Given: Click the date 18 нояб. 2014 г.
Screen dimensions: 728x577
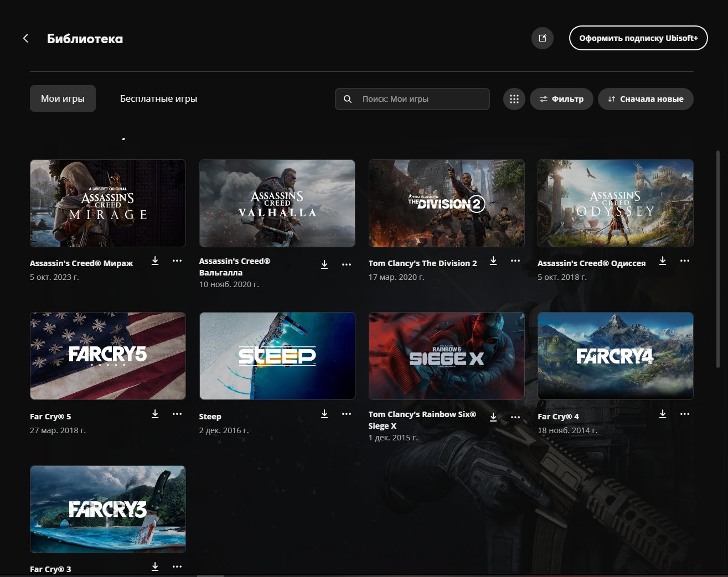Looking at the screenshot, I should pos(567,430).
